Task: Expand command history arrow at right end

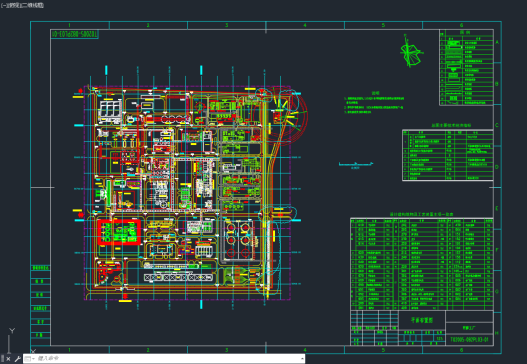Action: click(x=302, y=359)
